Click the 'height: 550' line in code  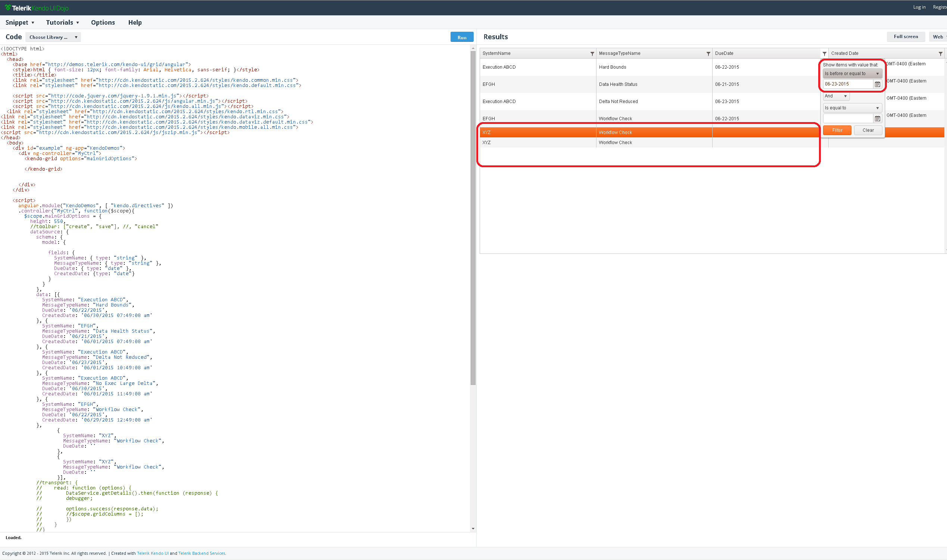tap(47, 221)
